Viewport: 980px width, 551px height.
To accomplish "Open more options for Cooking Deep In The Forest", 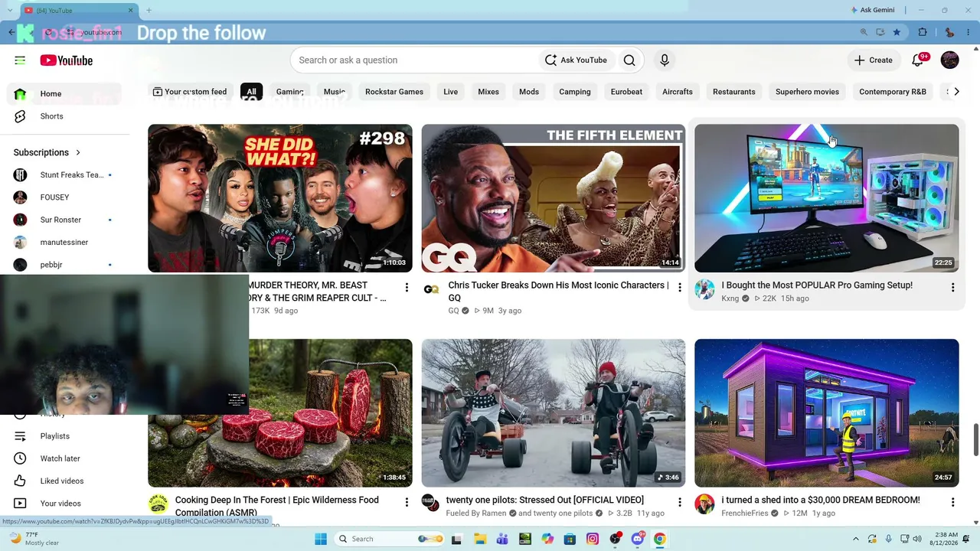I will click(x=407, y=502).
